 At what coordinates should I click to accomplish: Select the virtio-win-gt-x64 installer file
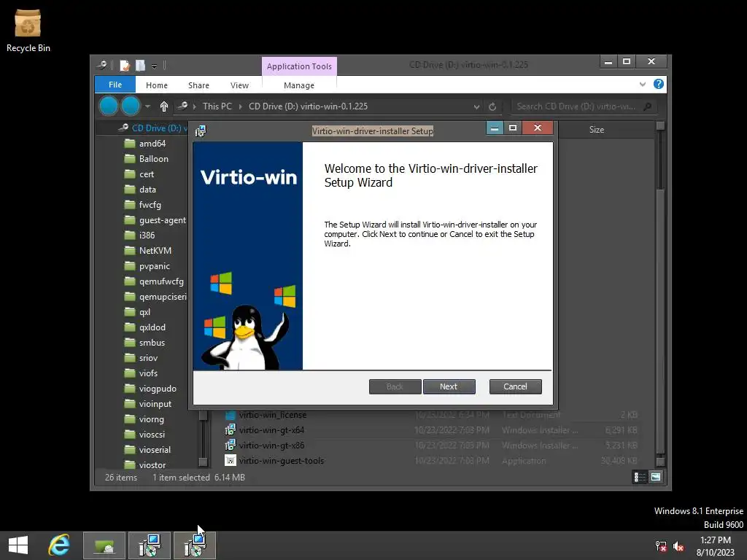pos(271,430)
